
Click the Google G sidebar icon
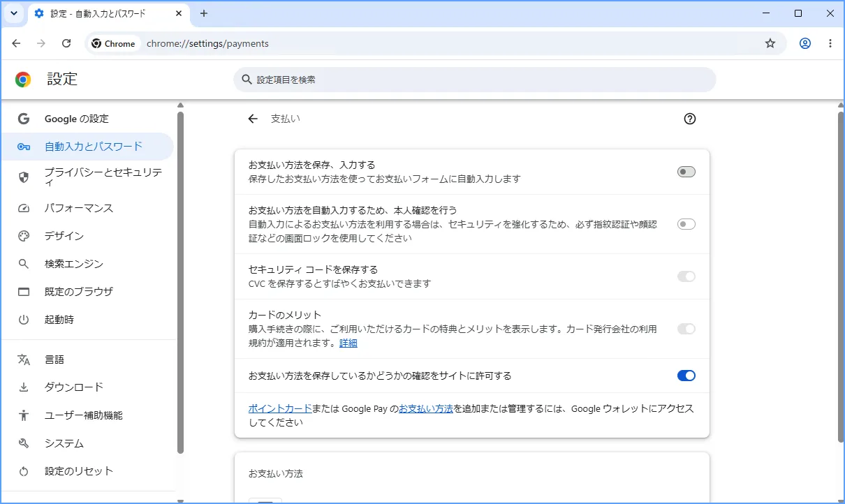[24, 119]
